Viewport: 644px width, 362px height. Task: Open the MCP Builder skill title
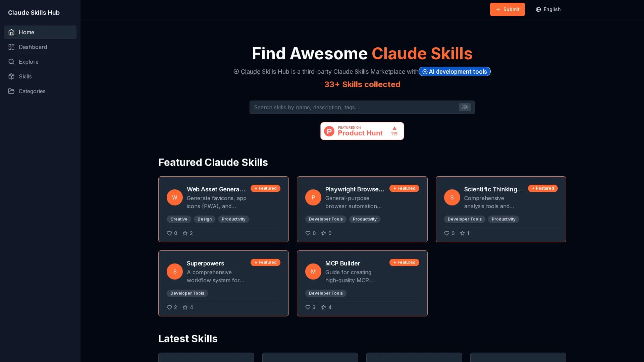pos(342,263)
